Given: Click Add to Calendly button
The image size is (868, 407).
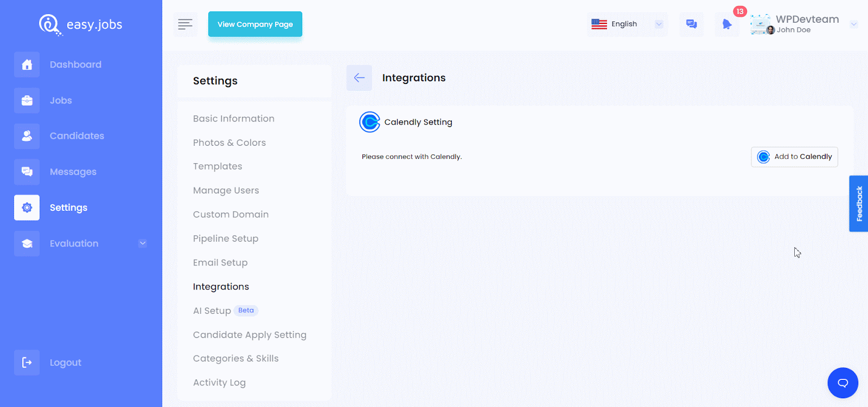Looking at the screenshot, I should pos(794,157).
